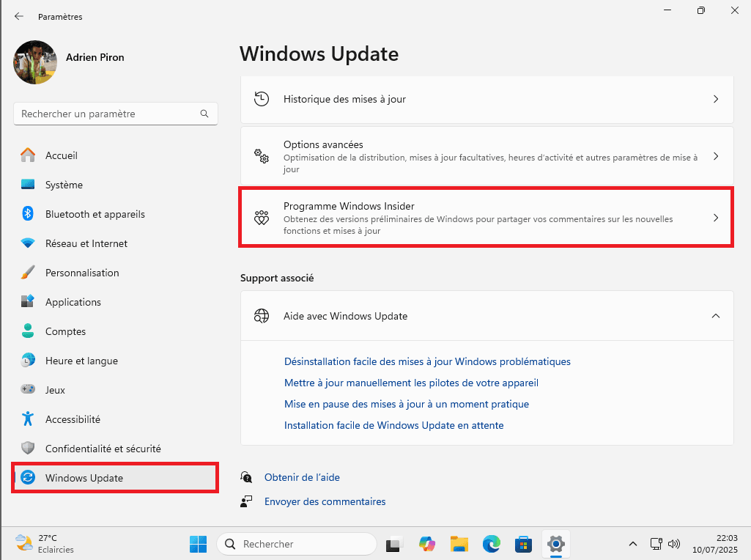Select Jeux category label
Viewport: 751px width, 560px height.
[55, 390]
